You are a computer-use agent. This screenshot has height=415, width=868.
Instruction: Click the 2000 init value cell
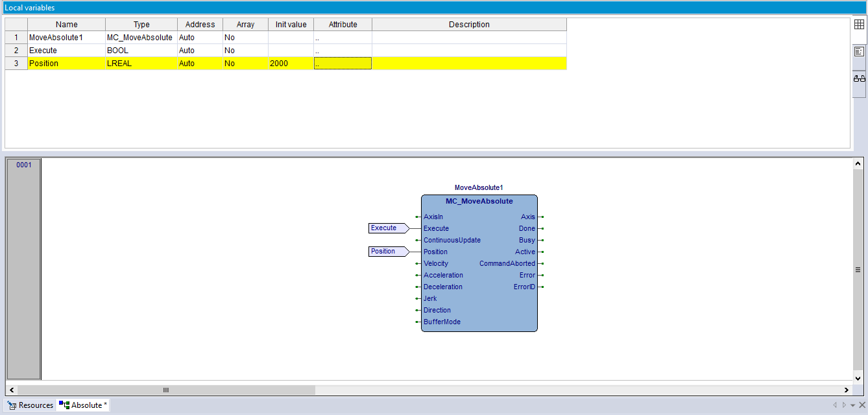pyautogui.click(x=291, y=64)
